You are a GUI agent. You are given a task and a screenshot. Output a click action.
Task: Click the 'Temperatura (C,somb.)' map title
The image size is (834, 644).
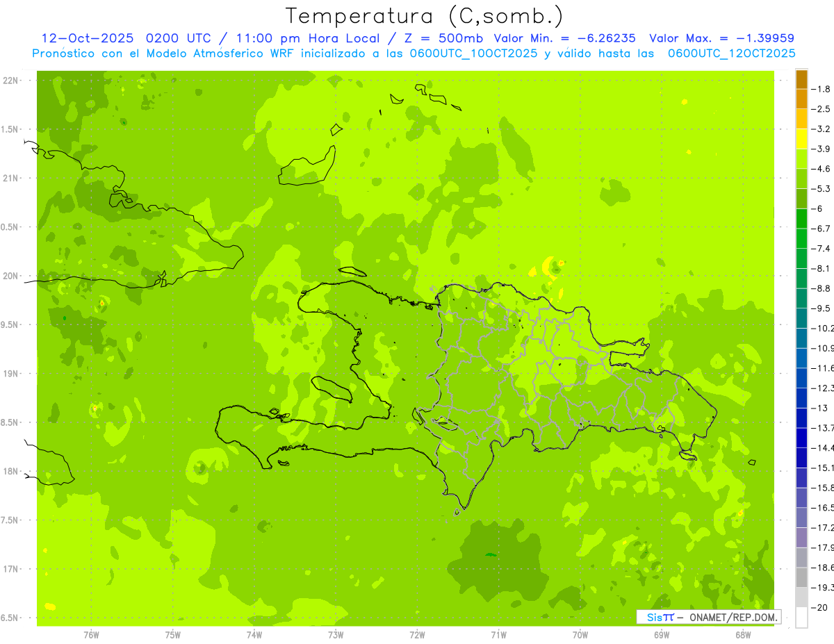coord(425,16)
